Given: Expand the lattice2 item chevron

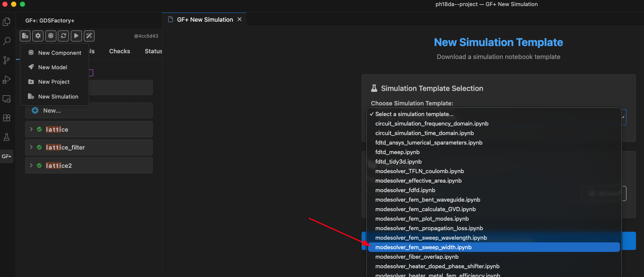Looking at the screenshot, I should coord(31,166).
